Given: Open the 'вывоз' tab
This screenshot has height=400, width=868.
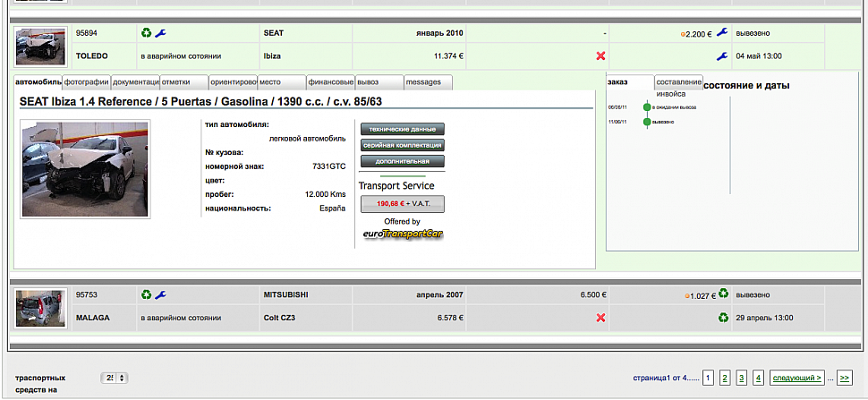Looking at the screenshot, I should click(379, 82).
